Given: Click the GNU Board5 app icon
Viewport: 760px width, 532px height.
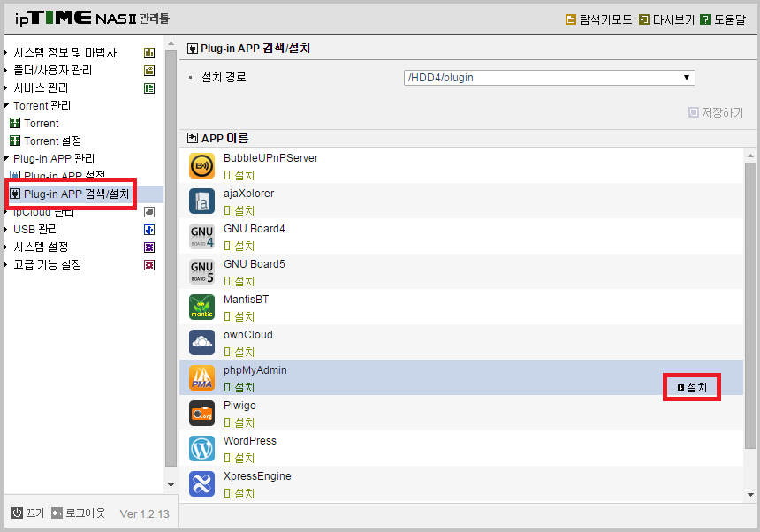Looking at the screenshot, I should 201,272.
